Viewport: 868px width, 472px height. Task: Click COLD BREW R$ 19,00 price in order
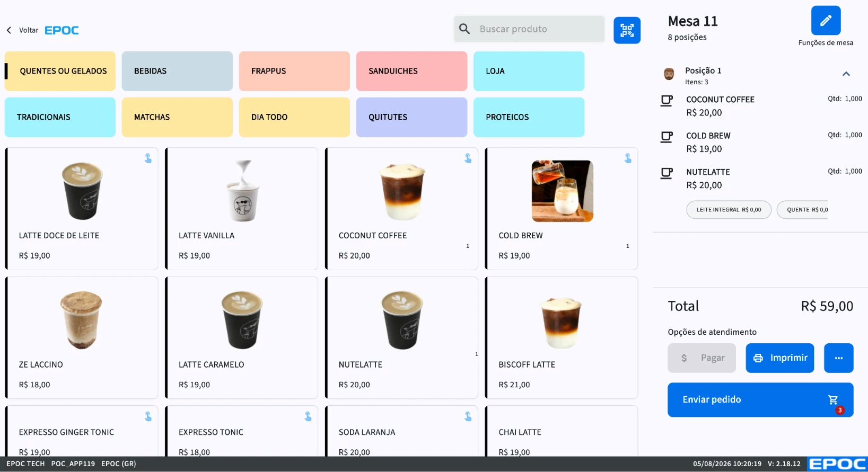pyautogui.click(x=704, y=149)
